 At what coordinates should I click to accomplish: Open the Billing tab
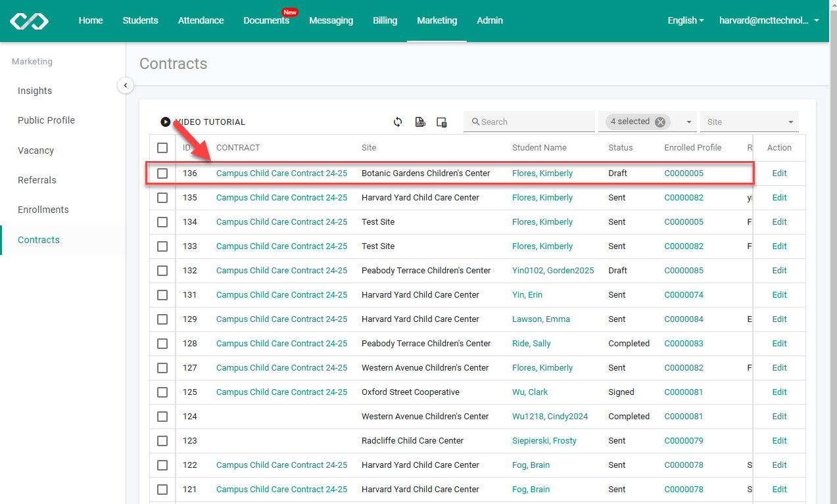(385, 20)
